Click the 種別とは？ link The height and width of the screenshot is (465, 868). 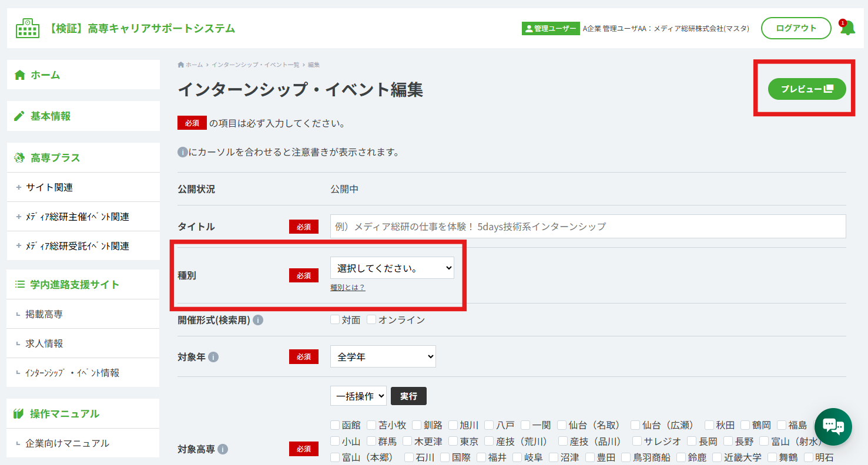pyautogui.click(x=348, y=288)
